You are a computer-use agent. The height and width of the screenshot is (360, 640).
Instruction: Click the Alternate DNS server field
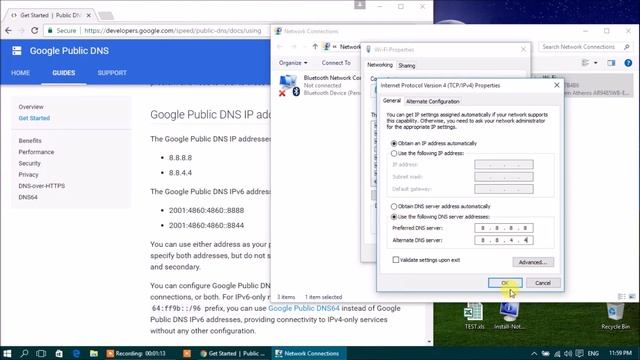504,240
